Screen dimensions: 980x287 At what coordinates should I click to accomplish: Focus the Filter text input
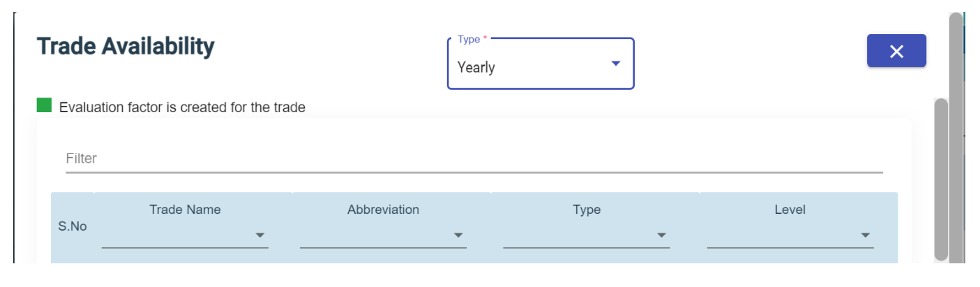point(474,159)
